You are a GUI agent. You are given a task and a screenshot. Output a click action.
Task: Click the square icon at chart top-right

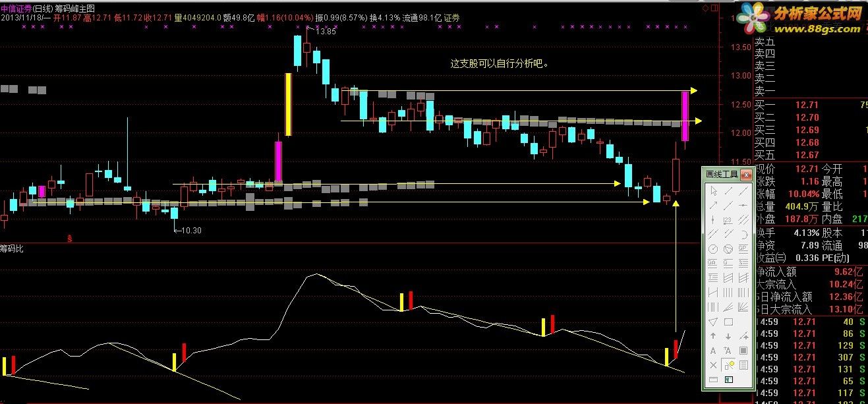point(714,8)
